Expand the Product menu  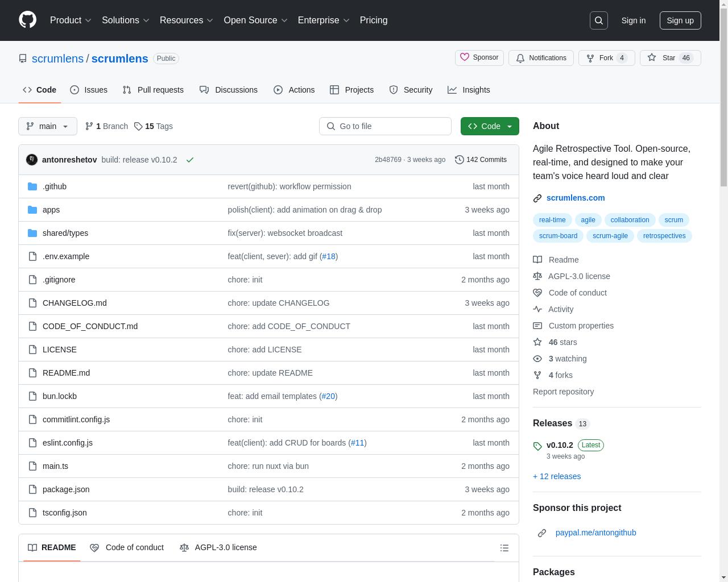71,20
